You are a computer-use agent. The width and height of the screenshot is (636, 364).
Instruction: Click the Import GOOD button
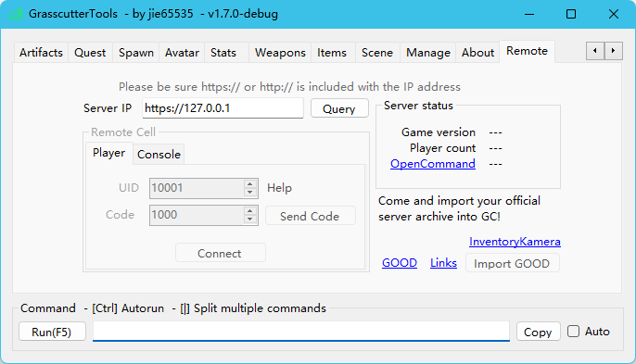point(512,263)
